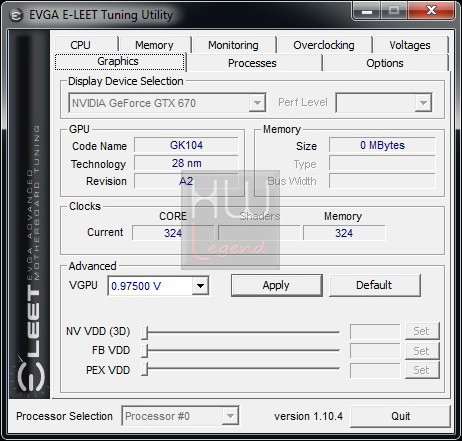Open the Monitoring tab
The height and width of the screenshot is (441, 462).
point(234,45)
